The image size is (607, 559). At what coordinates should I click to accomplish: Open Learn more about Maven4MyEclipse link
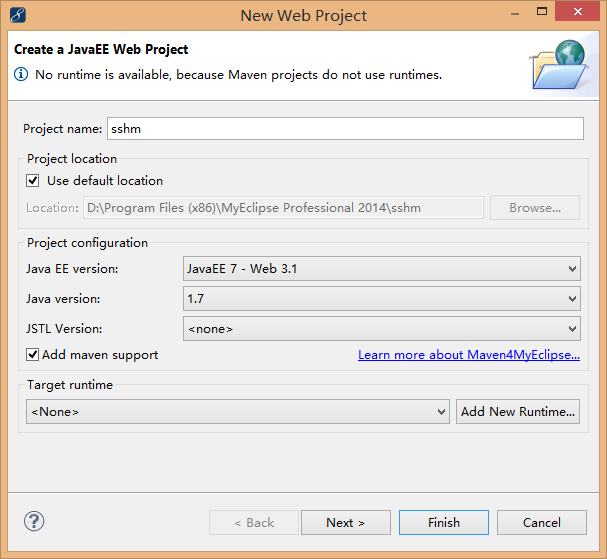469,355
